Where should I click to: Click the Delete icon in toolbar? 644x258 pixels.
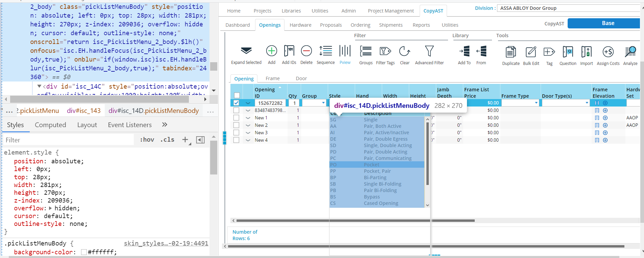point(306,51)
